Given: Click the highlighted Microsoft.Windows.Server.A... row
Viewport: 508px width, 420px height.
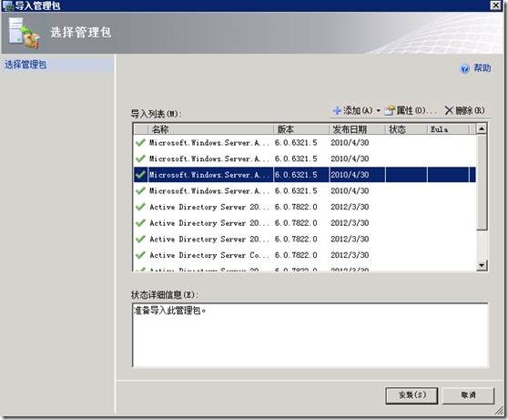Looking at the screenshot, I should 305,175.
